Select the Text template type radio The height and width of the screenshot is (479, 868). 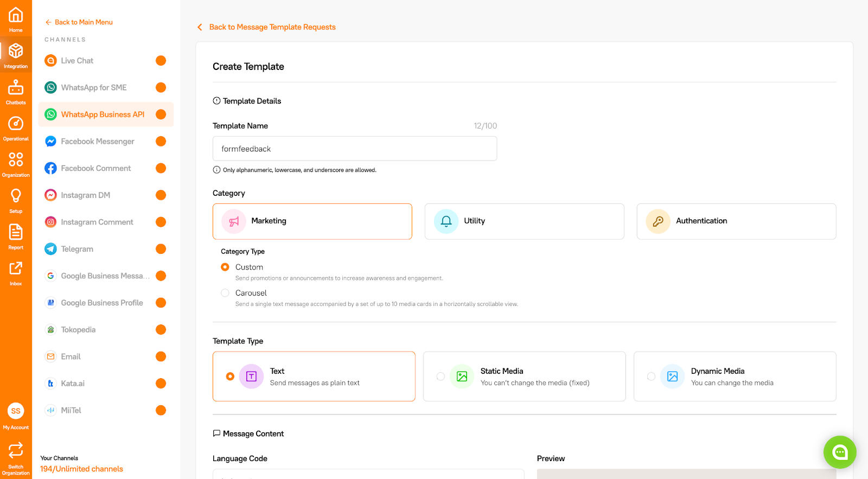click(230, 376)
